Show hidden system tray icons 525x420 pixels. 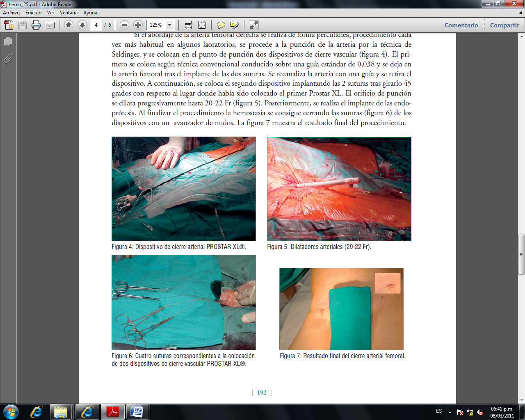pyautogui.click(x=450, y=412)
